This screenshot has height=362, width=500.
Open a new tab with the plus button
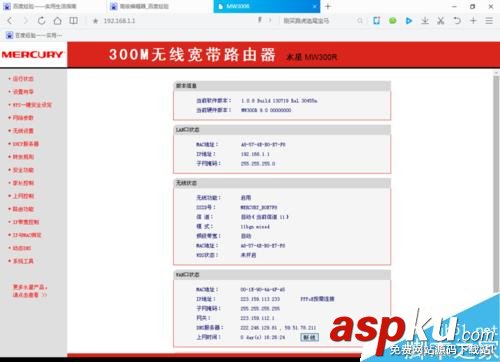[328, 6]
